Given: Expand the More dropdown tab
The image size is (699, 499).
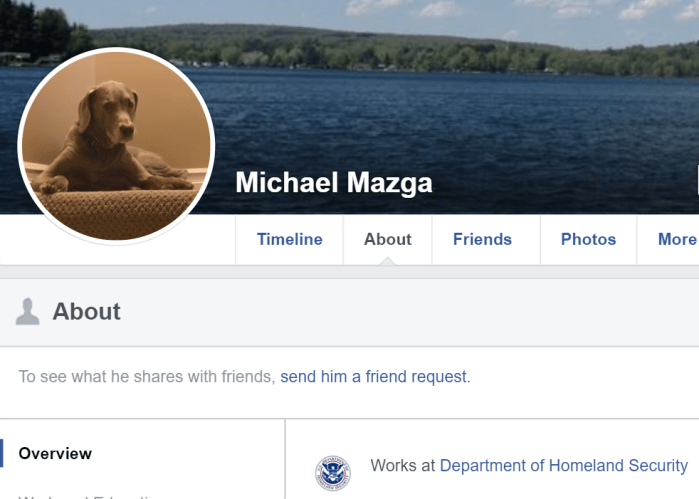Looking at the screenshot, I should pos(676,239).
